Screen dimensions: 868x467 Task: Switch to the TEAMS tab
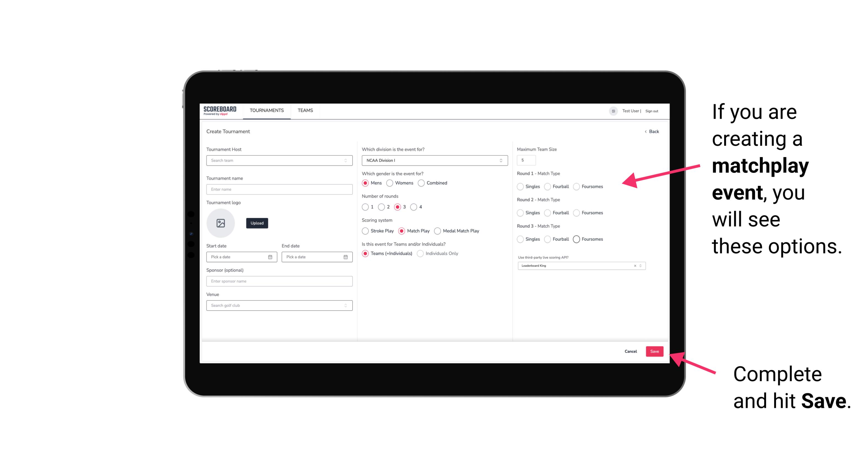click(x=305, y=110)
